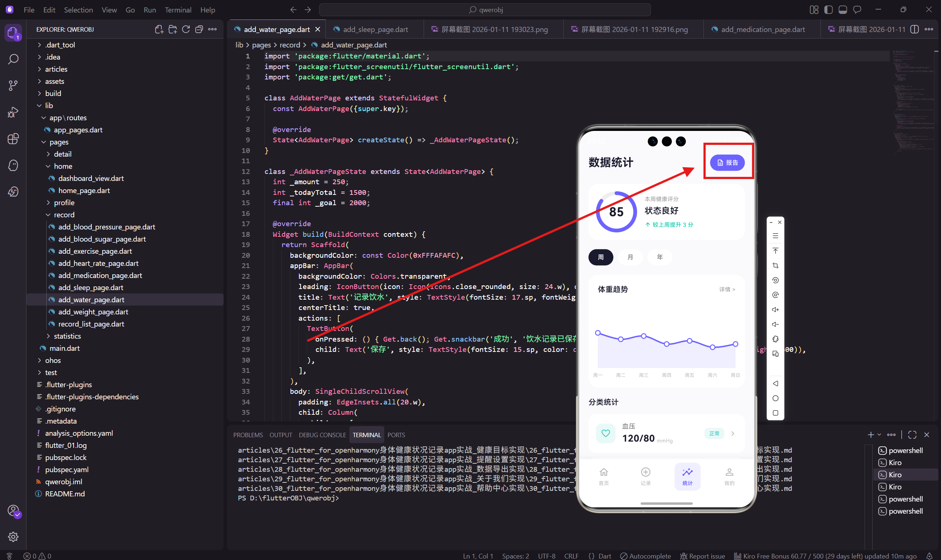Image resolution: width=941 pixels, height=560 pixels.
Task: Expand the statistics folder
Action: (x=67, y=336)
